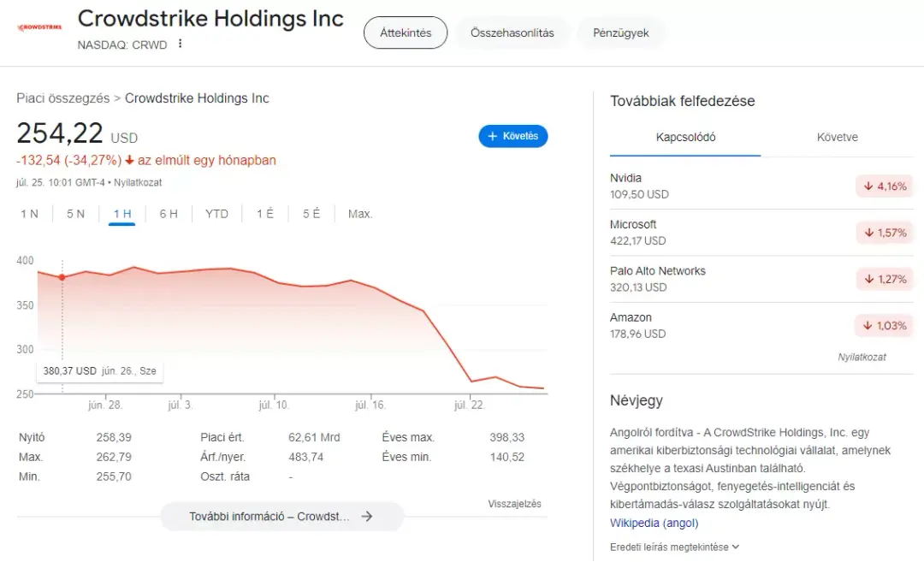Open the Wikipedia (angol) link
The width and height of the screenshot is (924, 562).
[x=654, y=523]
